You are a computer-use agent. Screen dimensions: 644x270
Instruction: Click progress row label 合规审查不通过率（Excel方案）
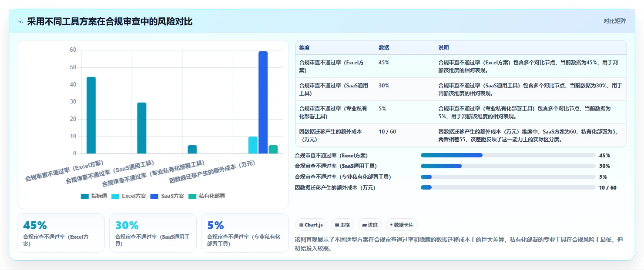[331, 155]
